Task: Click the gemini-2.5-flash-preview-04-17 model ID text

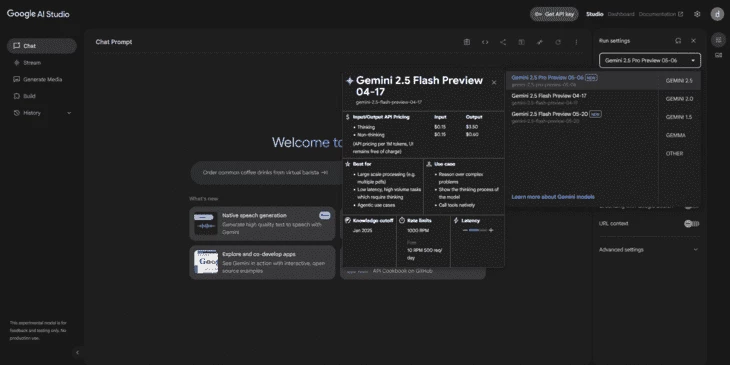Action: (389, 102)
